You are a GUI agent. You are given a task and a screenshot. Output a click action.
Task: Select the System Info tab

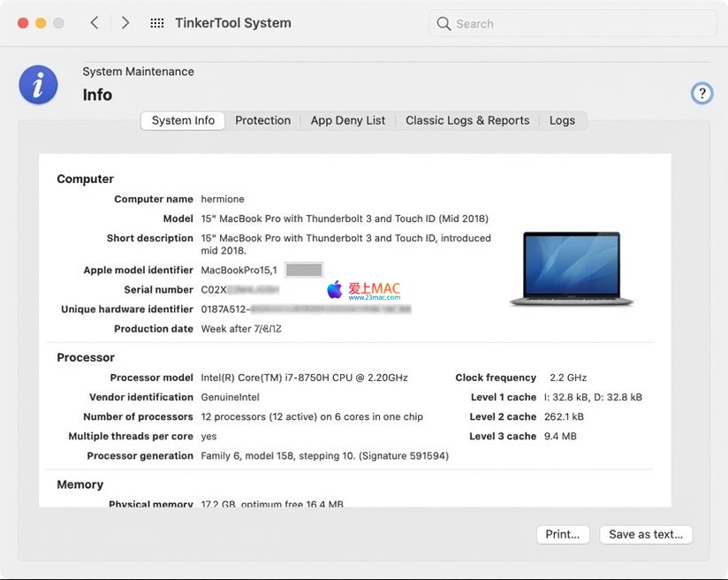[183, 120]
